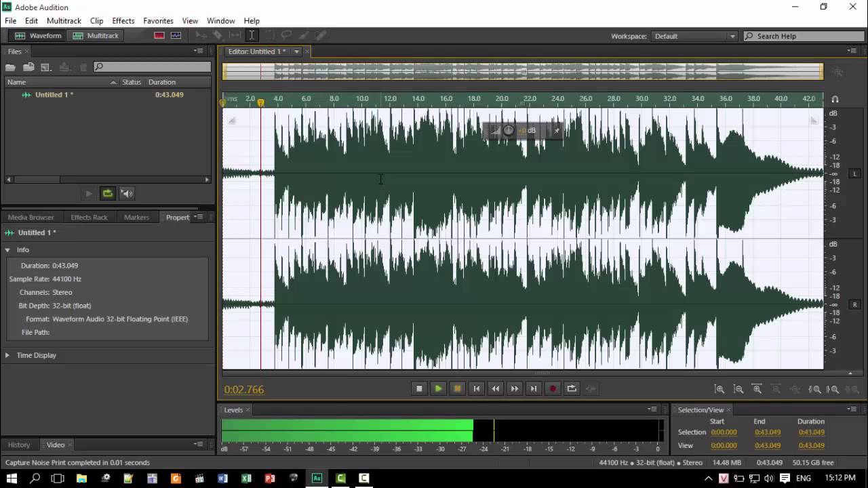Click the green Play button
Viewport: 868px width, 488px height.
tap(438, 388)
